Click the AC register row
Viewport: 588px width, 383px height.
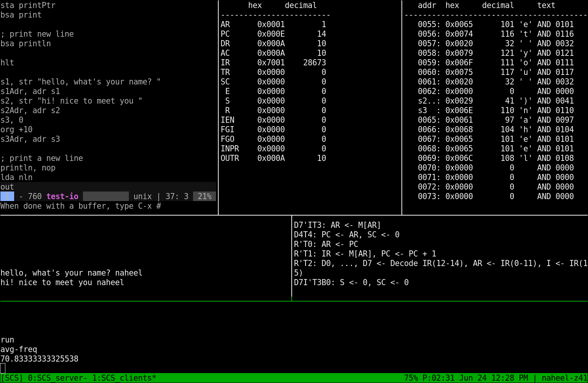pos(273,53)
